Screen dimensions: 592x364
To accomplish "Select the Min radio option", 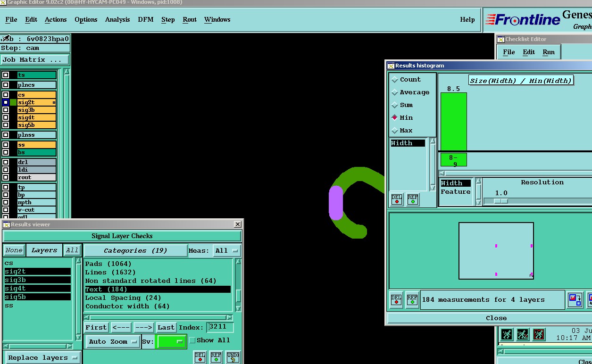I will click(x=395, y=118).
